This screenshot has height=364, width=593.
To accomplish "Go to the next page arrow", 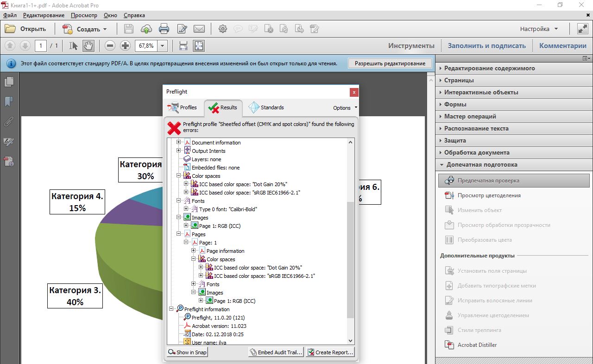I will click(x=25, y=45).
